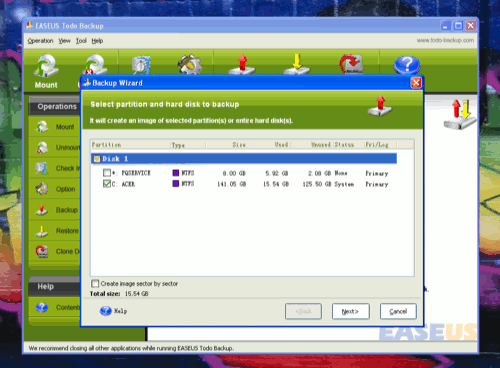Open the Tool menu

(81, 41)
